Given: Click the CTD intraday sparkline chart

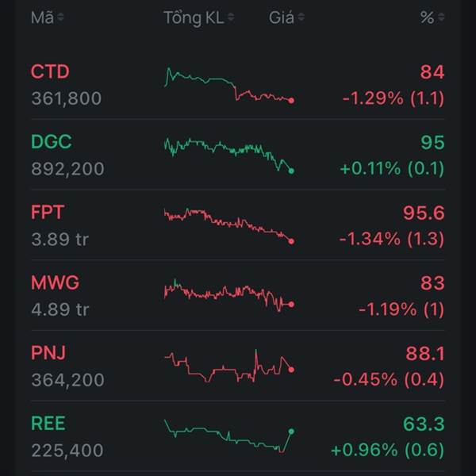Looking at the screenshot, I should 228,86.
